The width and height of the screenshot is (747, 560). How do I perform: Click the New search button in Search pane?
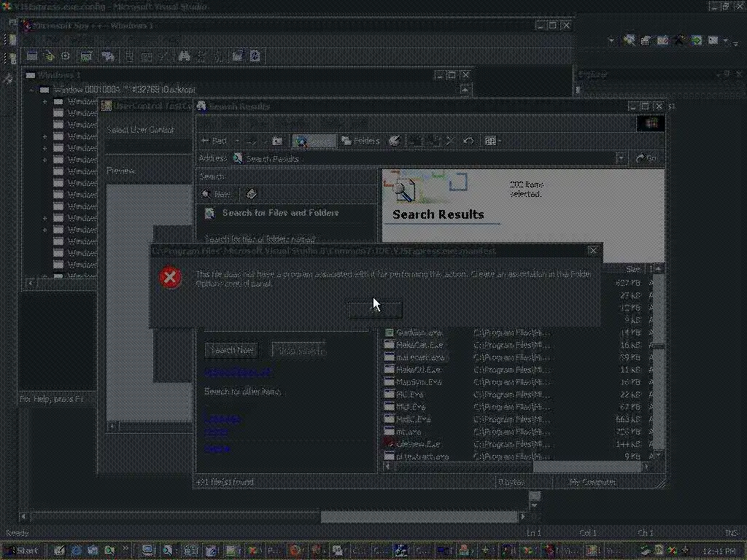tap(217, 194)
